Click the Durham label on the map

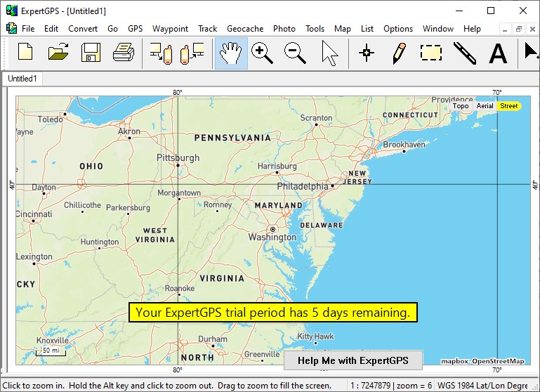[x=213, y=339]
